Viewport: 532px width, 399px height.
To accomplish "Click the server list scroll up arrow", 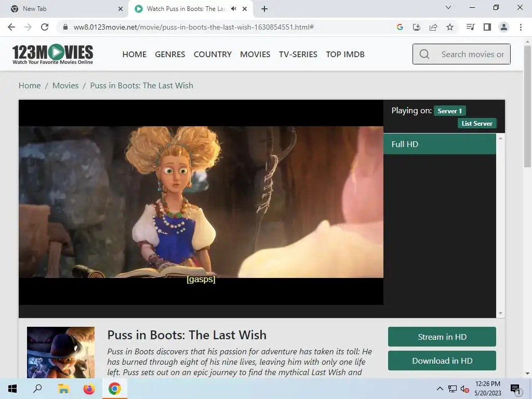I will pos(500,138).
